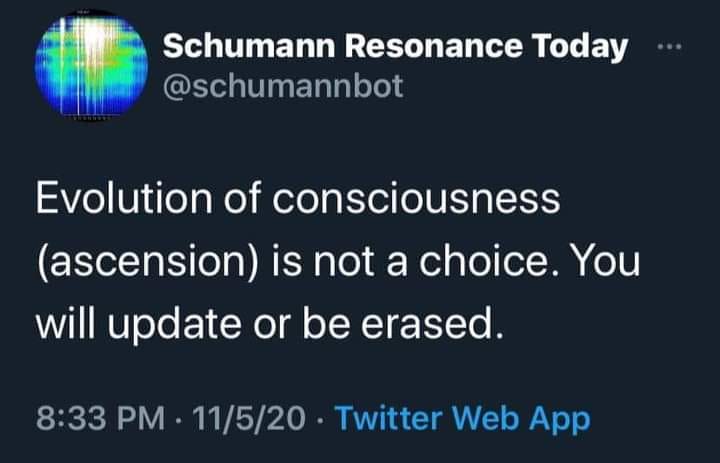The image size is (720, 463).
Task: Click the tweet line "Evolution of consciousness"
Action: point(297,198)
